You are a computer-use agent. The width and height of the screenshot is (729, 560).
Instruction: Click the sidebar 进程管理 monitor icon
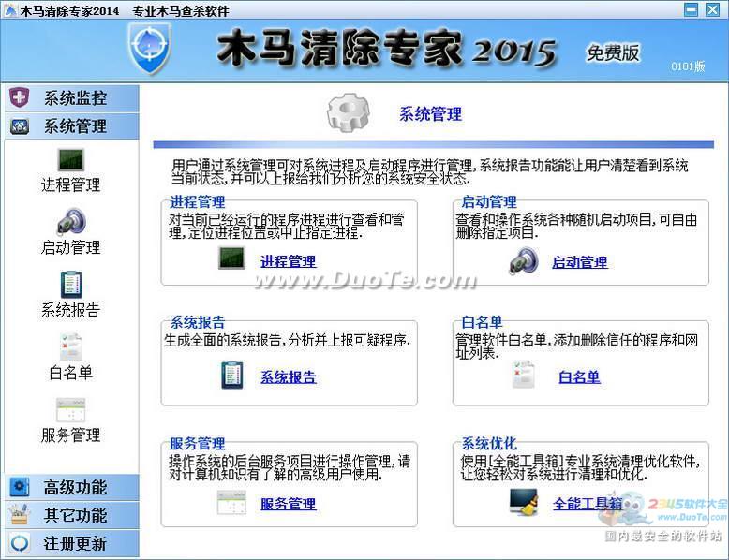coord(71,160)
